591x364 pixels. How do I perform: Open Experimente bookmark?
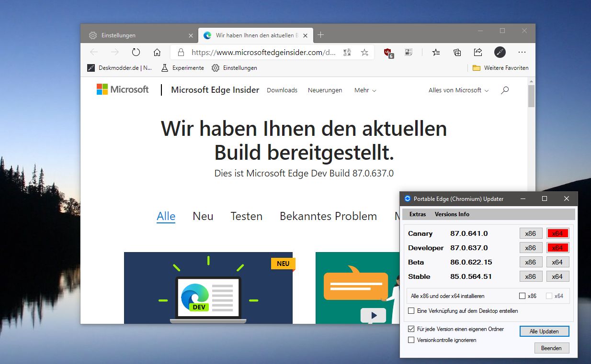[182, 68]
